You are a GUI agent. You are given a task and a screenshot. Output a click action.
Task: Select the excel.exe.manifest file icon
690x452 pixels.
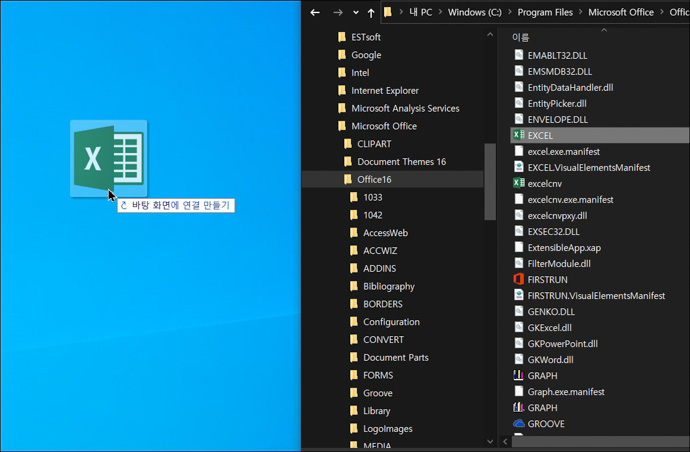[519, 151]
